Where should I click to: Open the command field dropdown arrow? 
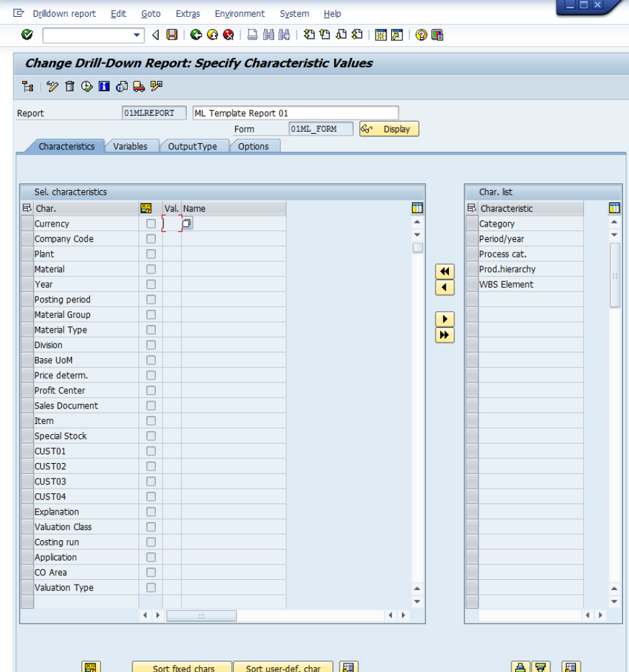(136, 35)
